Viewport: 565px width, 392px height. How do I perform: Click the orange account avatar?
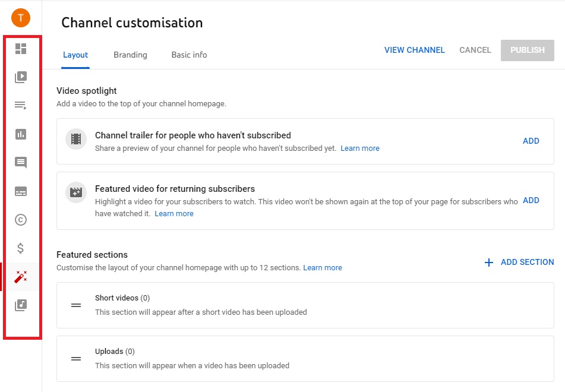coord(21,18)
